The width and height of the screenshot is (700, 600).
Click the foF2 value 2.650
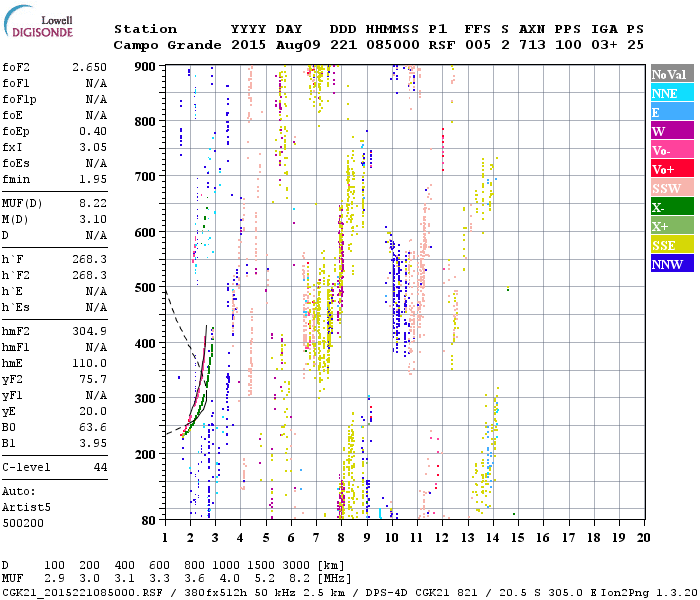[x=89, y=67]
